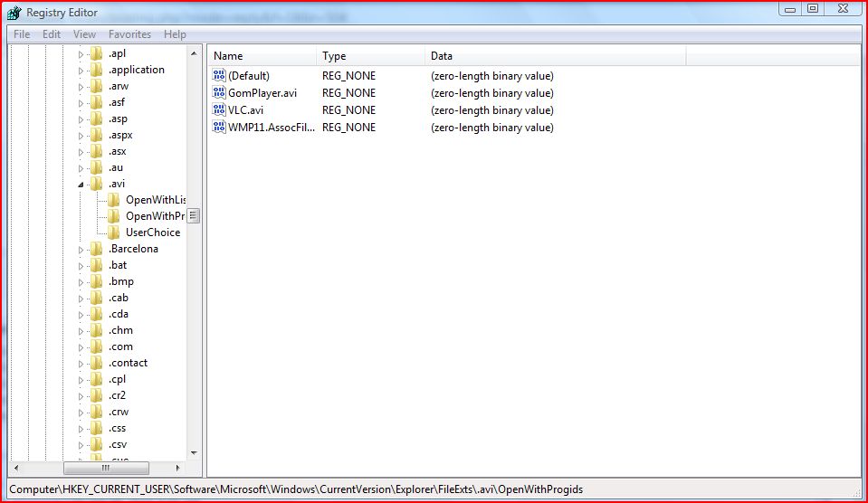Click the .com folder icon
This screenshot has width=868, height=503.
tap(96, 346)
